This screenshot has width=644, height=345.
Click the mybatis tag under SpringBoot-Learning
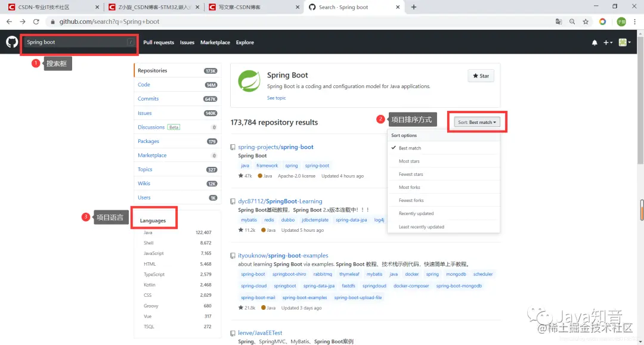pyautogui.click(x=249, y=220)
